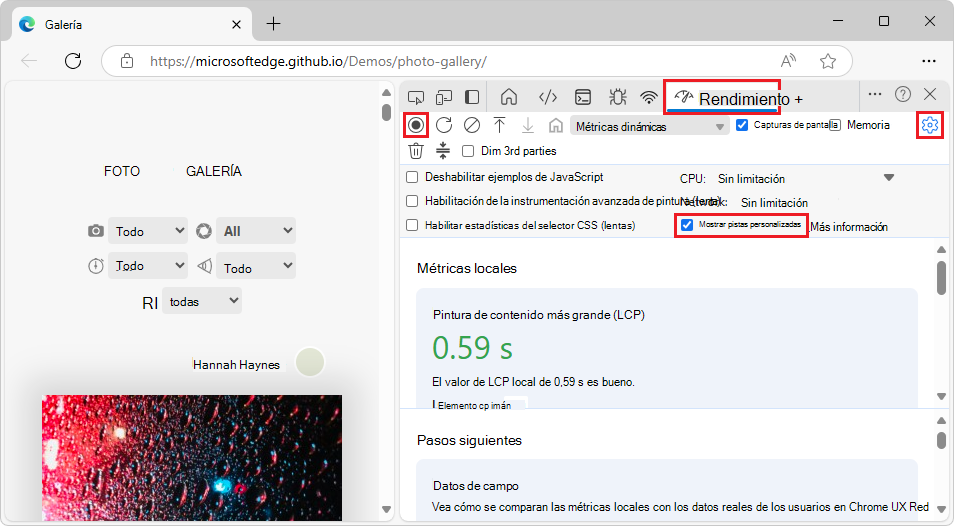
Task: Add another tool with plus button
Action: click(x=798, y=99)
